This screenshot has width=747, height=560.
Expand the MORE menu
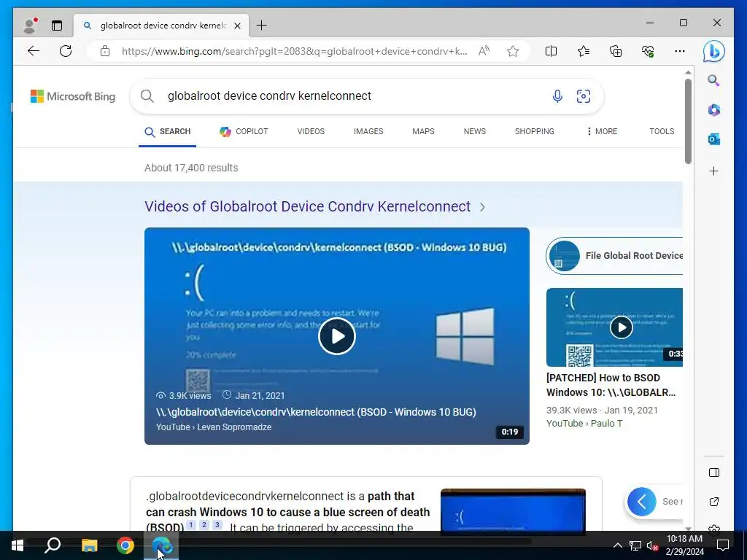602,131
